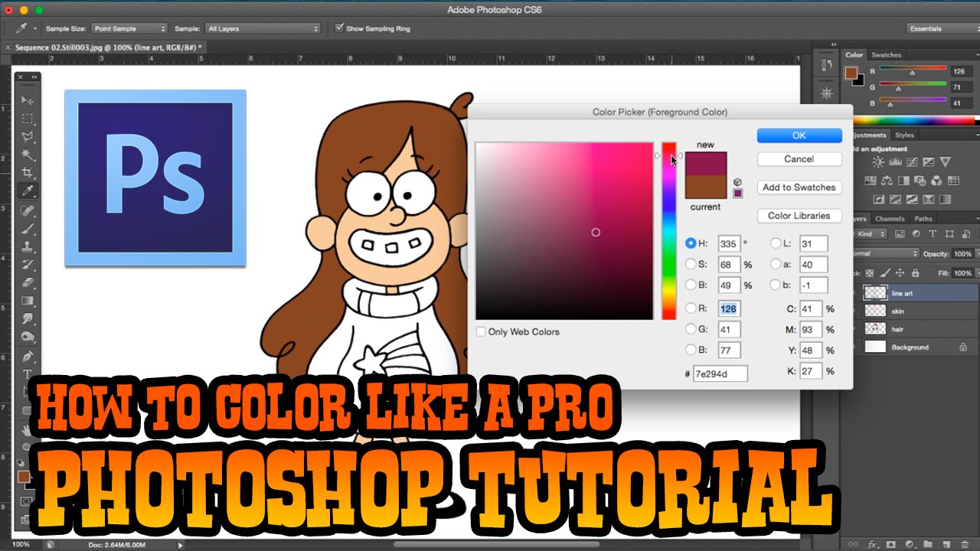The height and width of the screenshot is (551, 980).
Task: Switch to the Swatches tab
Action: tap(887, 55)
